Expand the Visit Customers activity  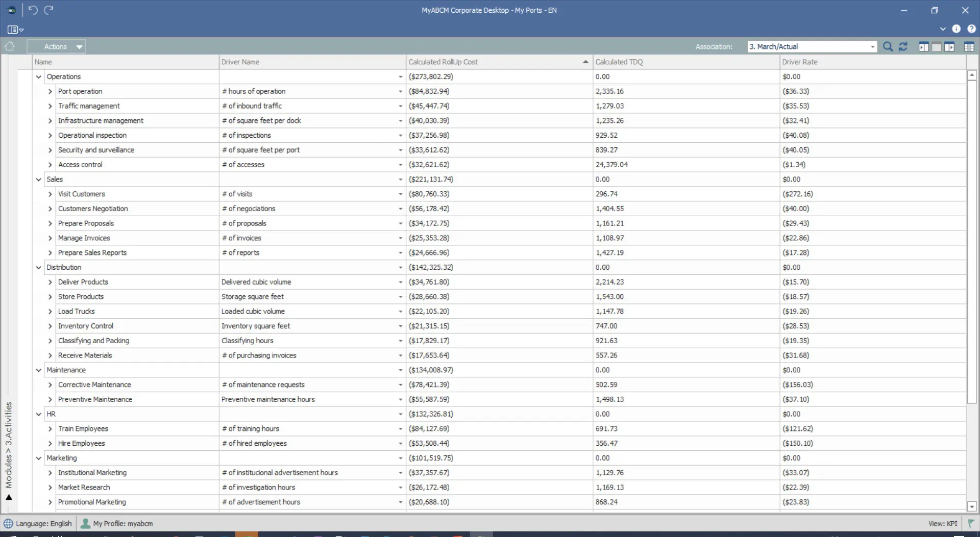click(x=50, y=194)
